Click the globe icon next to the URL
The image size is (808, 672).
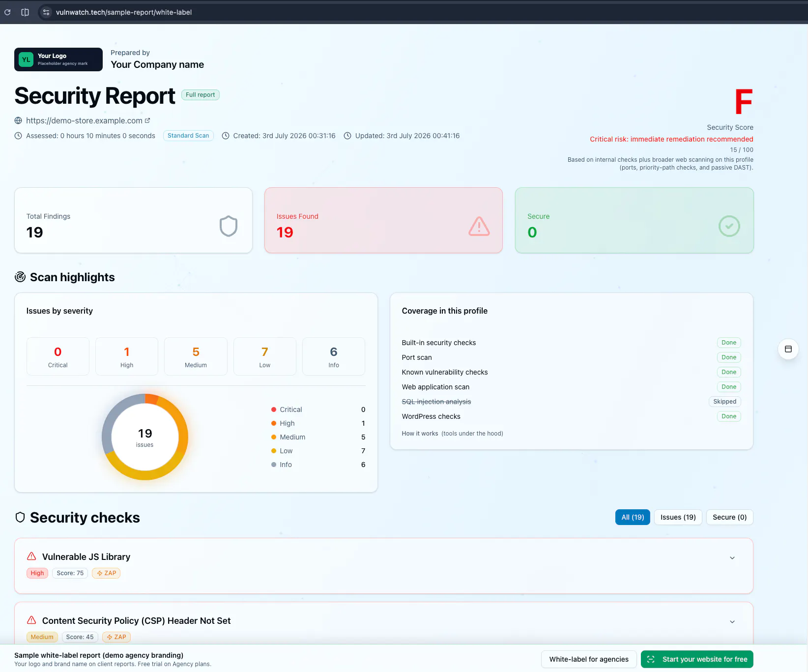18,120
